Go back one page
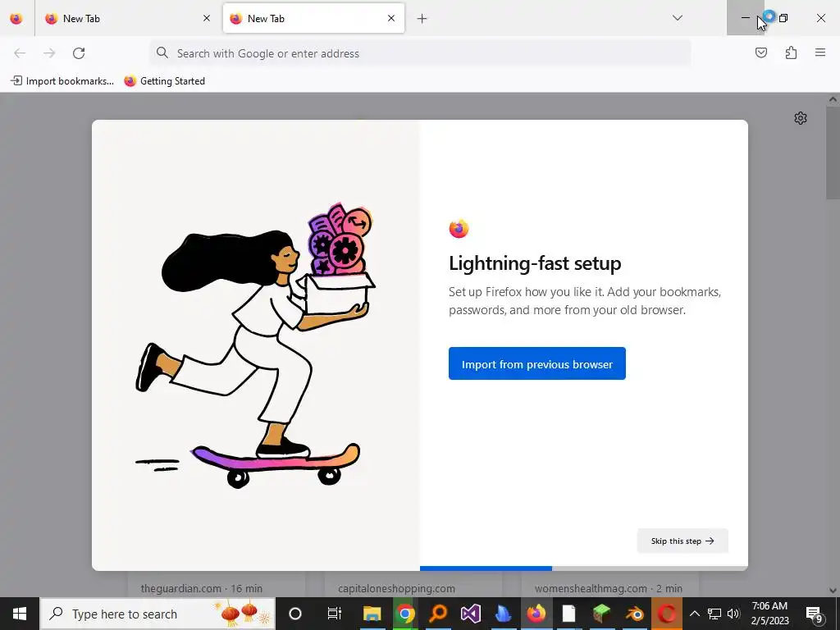This screenshot has height=630, width=840. coord(20,53)
